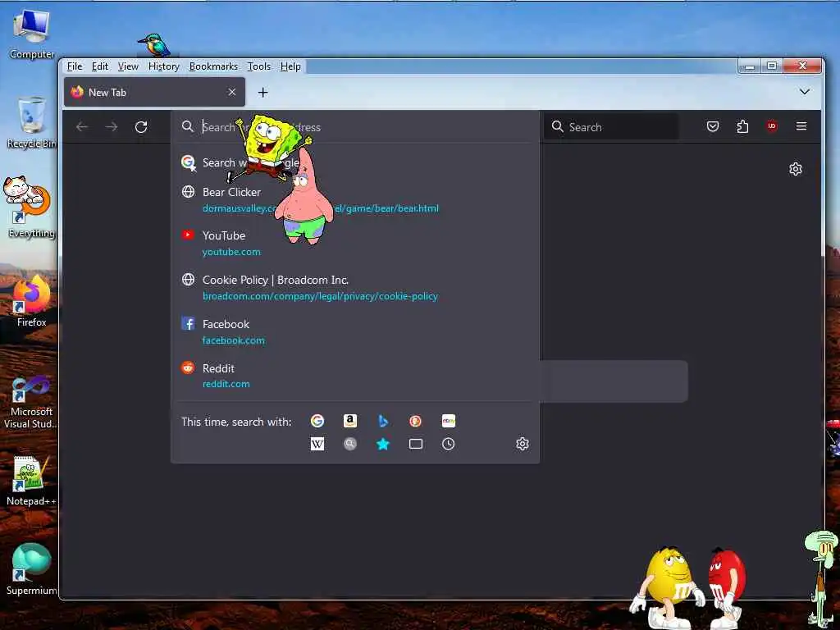Go forward using the forward arrow
840x630 pixels.
point(112,127)
